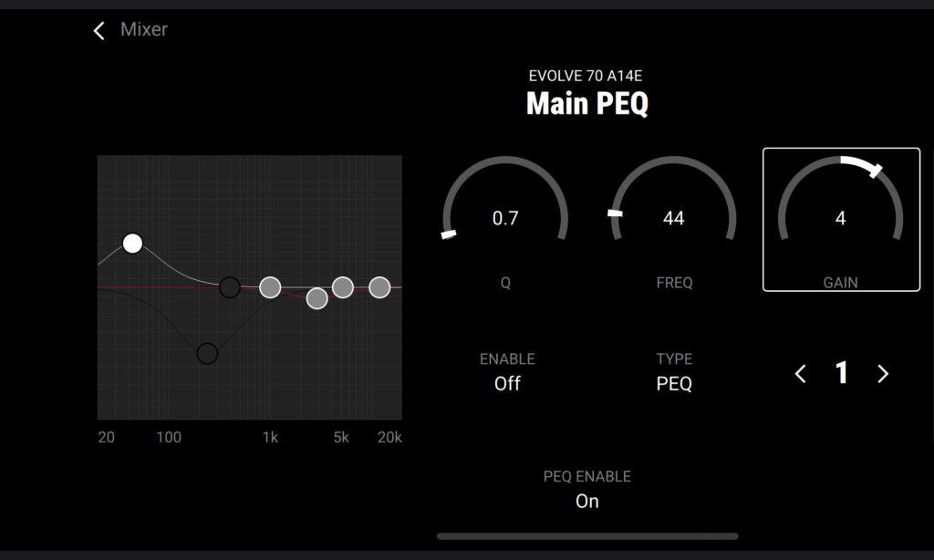The image size is (934, 560).
Task: Select the black EQ node at the curve dip
Action: (207, 353)
